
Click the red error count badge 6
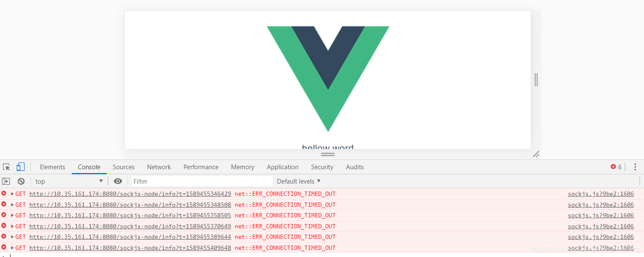click(x=616, y=167)
